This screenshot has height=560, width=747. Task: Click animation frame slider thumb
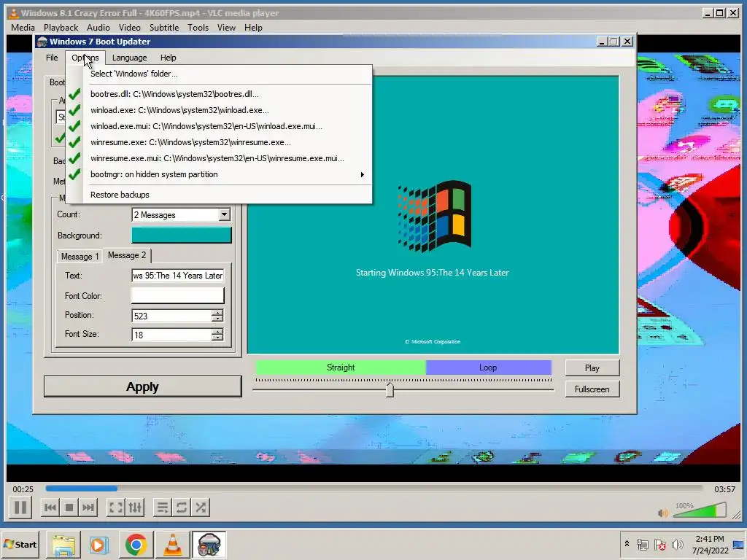[x=390, y=389]
